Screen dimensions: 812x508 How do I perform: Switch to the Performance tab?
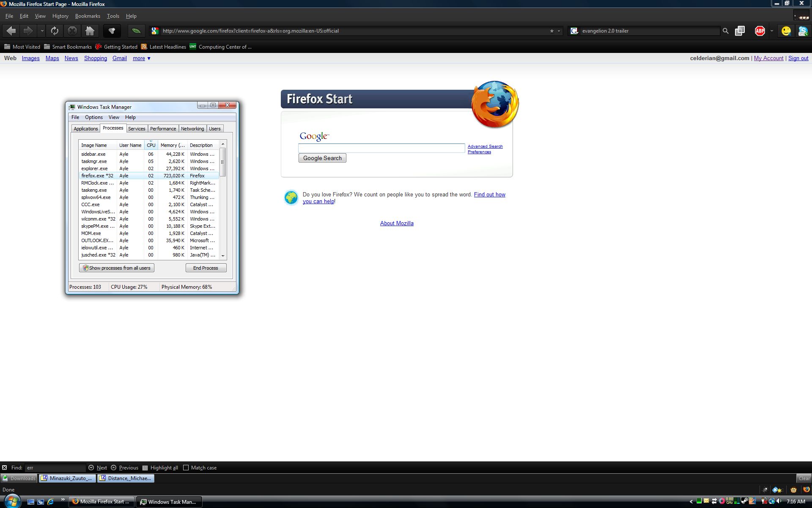pyautogui.click(x=163, y=129)
